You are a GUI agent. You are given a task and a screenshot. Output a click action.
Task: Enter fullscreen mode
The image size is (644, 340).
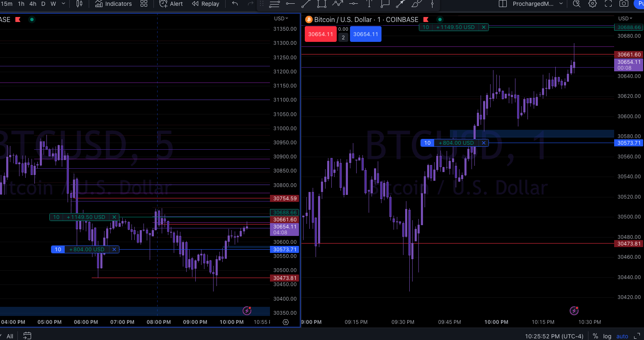pyautogui.click(x=608, y=4)
